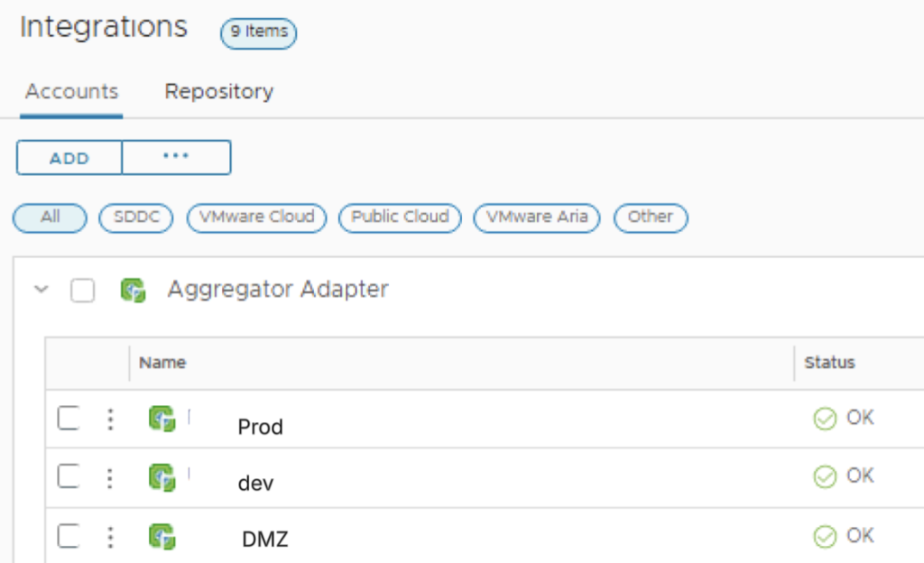Image resolution: width=924 pixels, height=563 pixels.
Task: Switch to the Repository tab
Action: [x=219, y=92]
